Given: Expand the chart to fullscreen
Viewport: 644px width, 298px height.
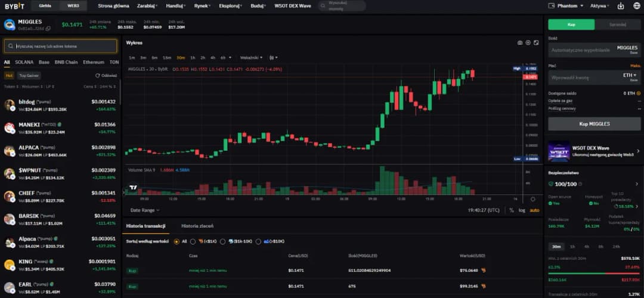Looking at the screenshot, I should (x=536, y=43).
